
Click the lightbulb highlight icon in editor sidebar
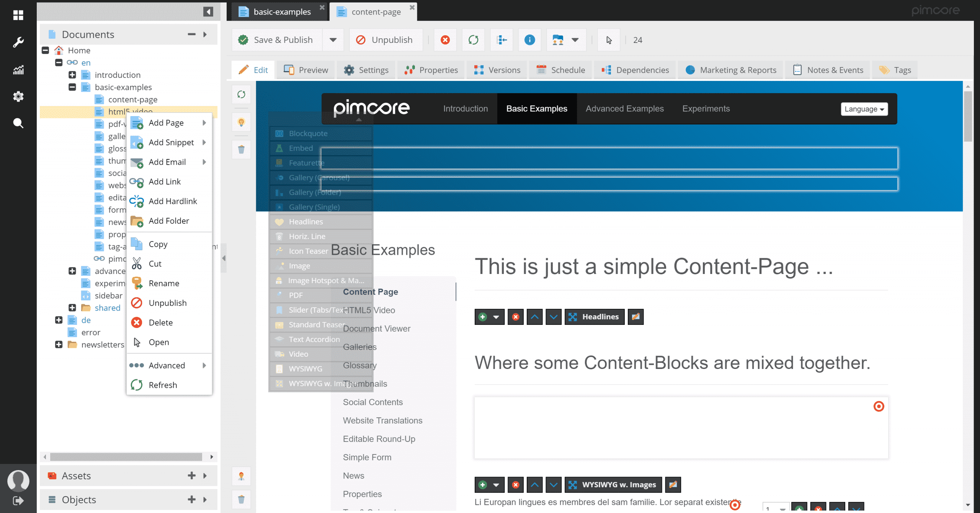click(241, 123)
